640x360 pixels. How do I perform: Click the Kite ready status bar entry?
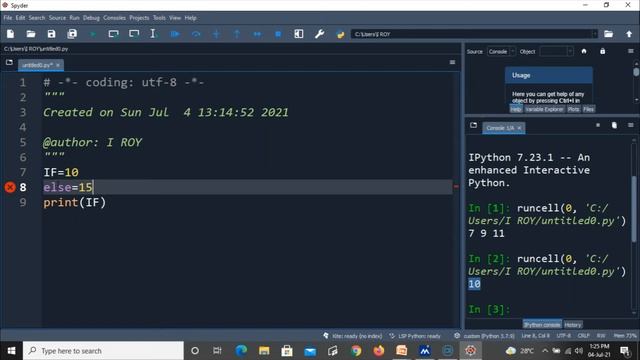tap(353, 336)
